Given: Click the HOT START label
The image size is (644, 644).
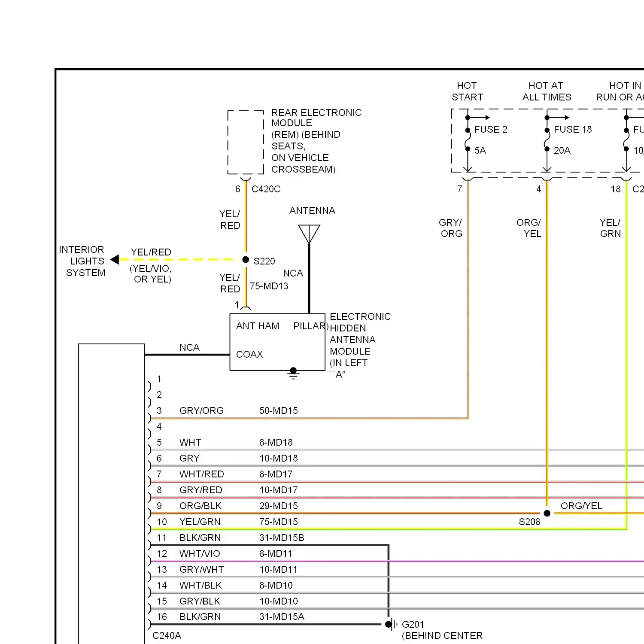Looking at the screenshot, I should (467, 91).
